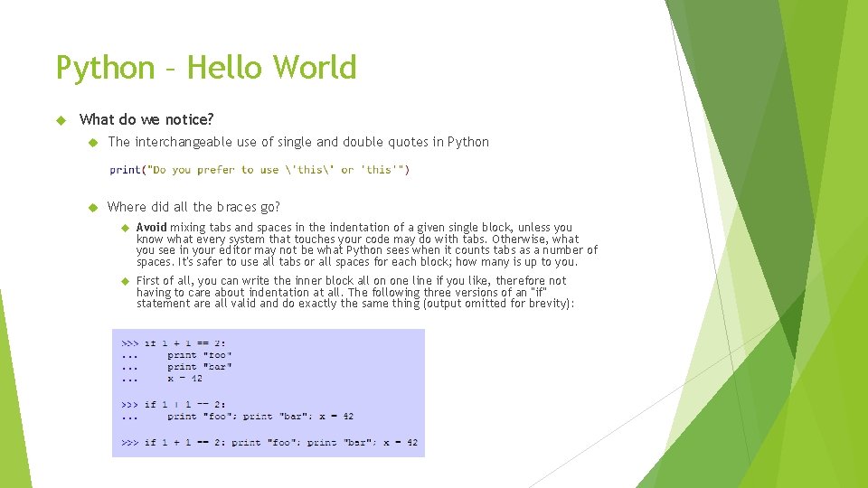The image size is (868, 488).
Task: Click the last one-line if statement in the code box
Action: [269, 443]
